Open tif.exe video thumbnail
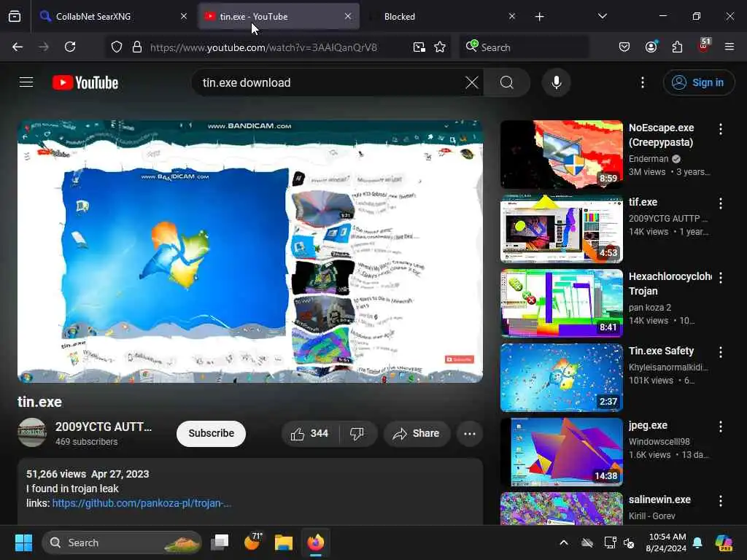Screen dimensions: 747x560 (x=561, y=228)
